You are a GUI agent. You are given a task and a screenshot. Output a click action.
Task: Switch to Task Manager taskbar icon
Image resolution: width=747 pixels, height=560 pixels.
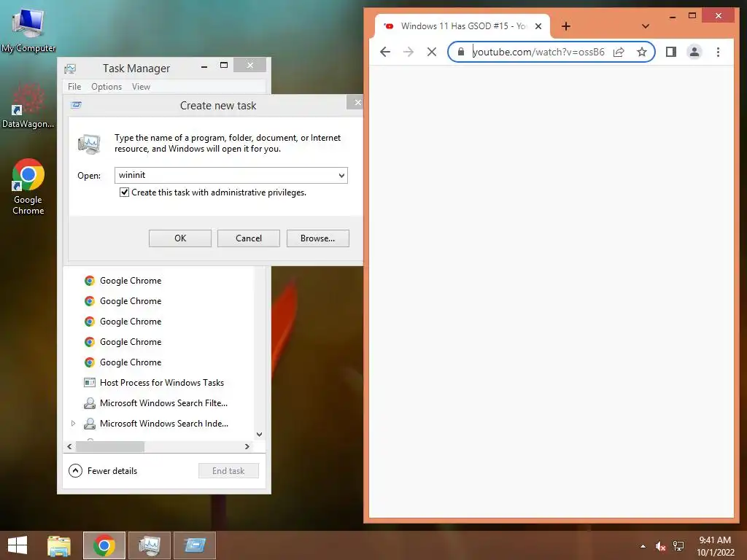(149, 545)
